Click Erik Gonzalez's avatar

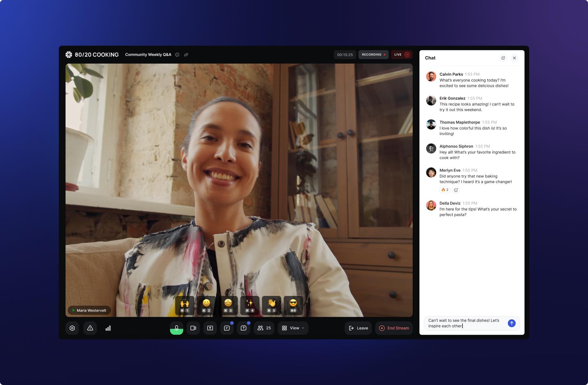(x=431, y=100)
